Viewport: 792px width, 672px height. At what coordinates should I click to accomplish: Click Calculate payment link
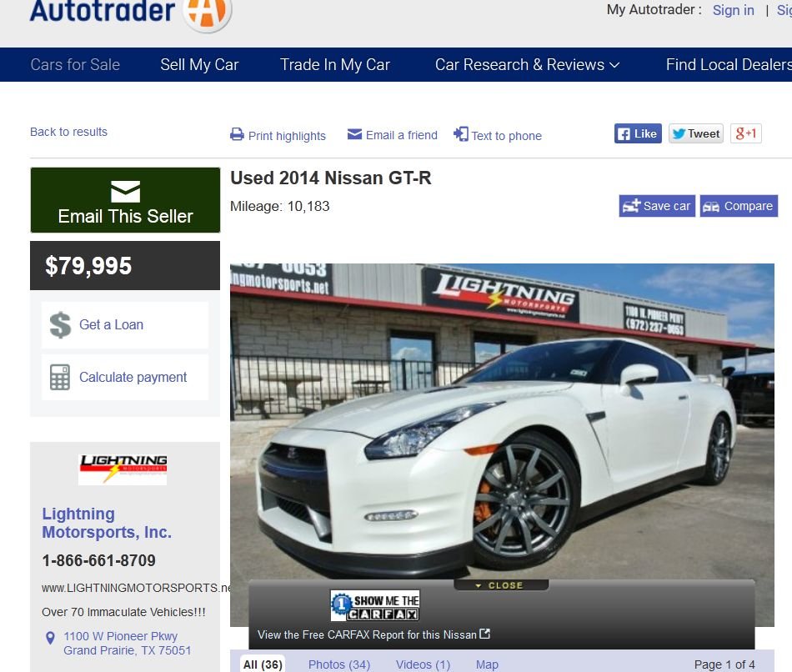(133, 377)
